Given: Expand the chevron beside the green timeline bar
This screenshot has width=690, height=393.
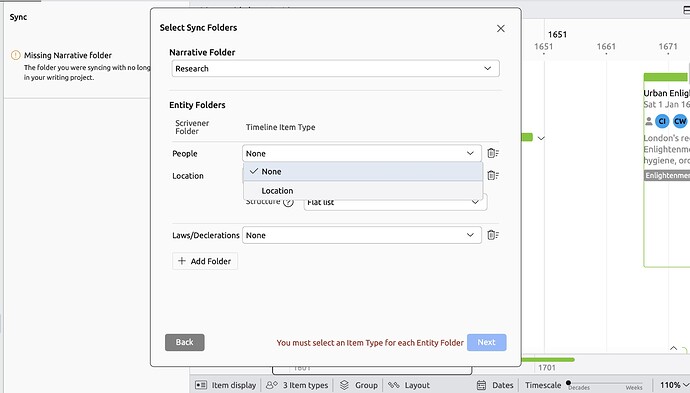Looking at the screenshot, I should [541, 138].
